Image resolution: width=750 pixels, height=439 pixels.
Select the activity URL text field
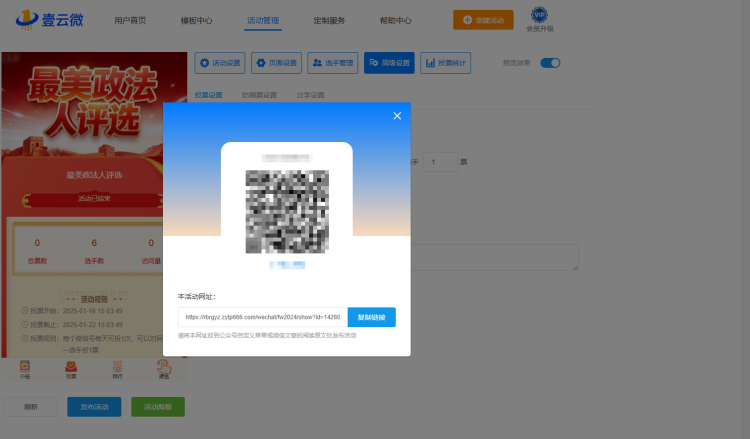coord(263,317)
